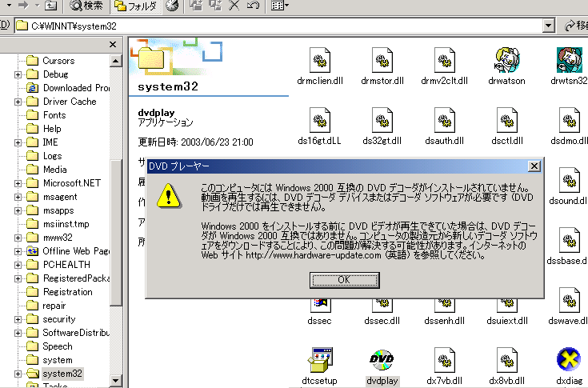Click the delete X toolbar icon
Screen dimensions: 588x388
point(234,5)
